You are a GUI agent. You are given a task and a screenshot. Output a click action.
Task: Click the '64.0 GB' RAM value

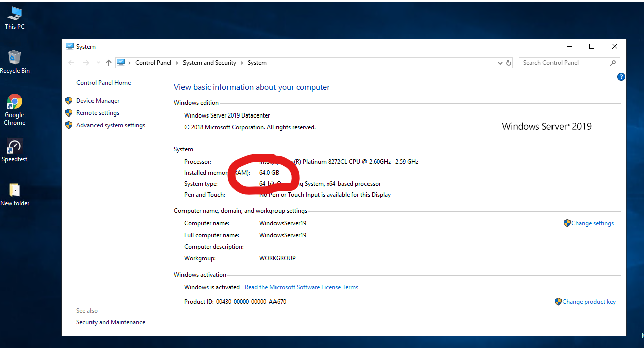tap(269, 173)
